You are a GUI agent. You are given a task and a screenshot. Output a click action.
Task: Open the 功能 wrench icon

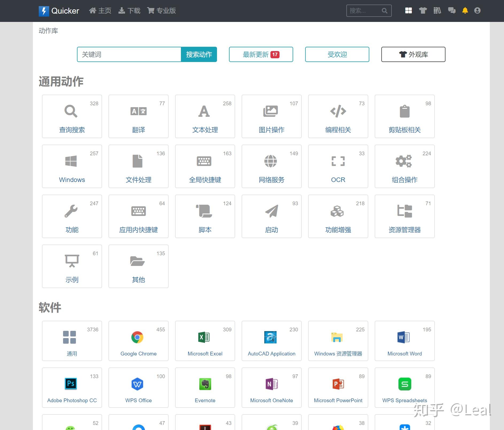[71, 211]
